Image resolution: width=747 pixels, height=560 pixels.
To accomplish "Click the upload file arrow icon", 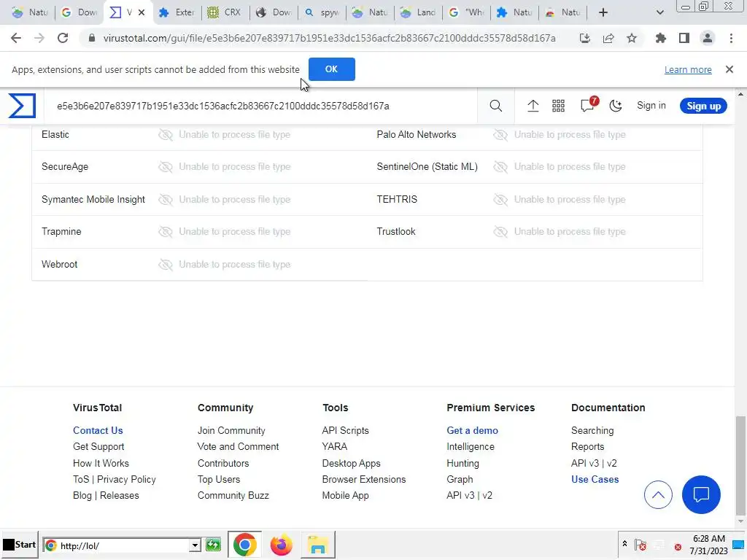I will (533, 106).
